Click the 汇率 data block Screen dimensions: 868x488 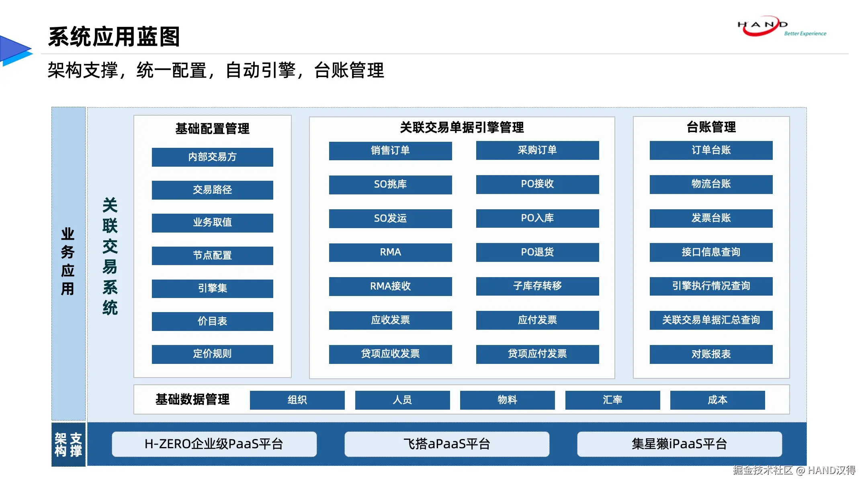[612, 400]
